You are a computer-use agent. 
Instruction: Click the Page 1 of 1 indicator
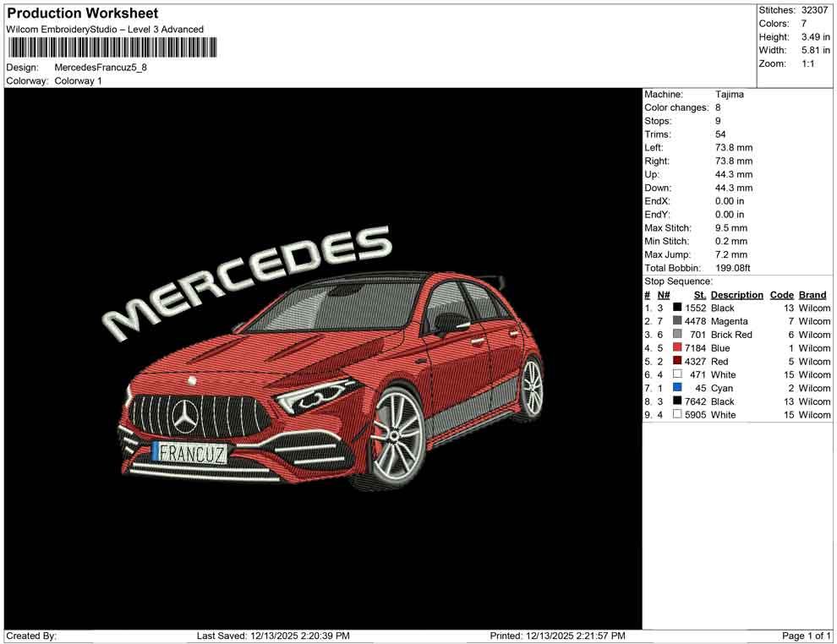click(x=805, y=636)
